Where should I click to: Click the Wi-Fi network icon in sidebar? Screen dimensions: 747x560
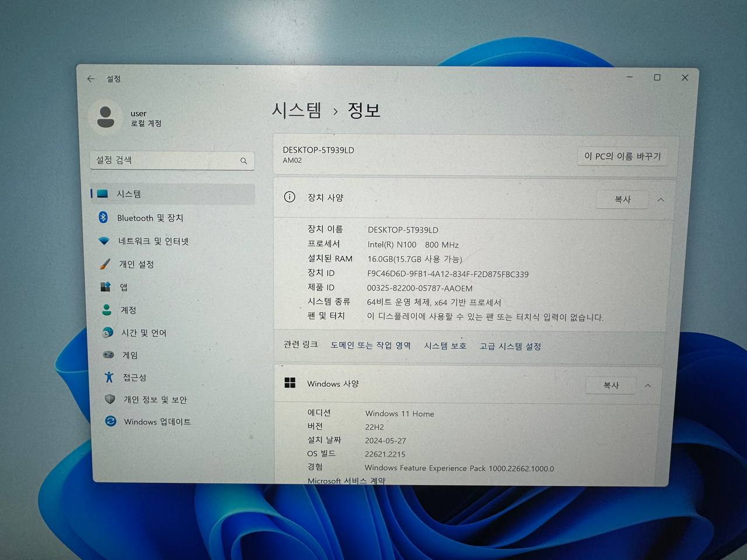(104, 241)
